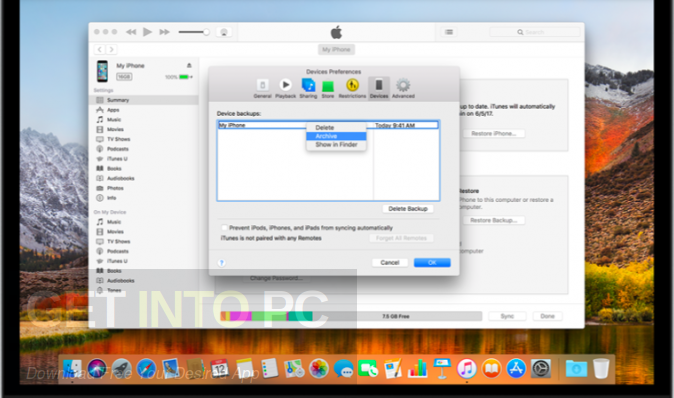Open Calendar from the Dock
This screenshot has height=398, width=674.
(x=220, y=369)
